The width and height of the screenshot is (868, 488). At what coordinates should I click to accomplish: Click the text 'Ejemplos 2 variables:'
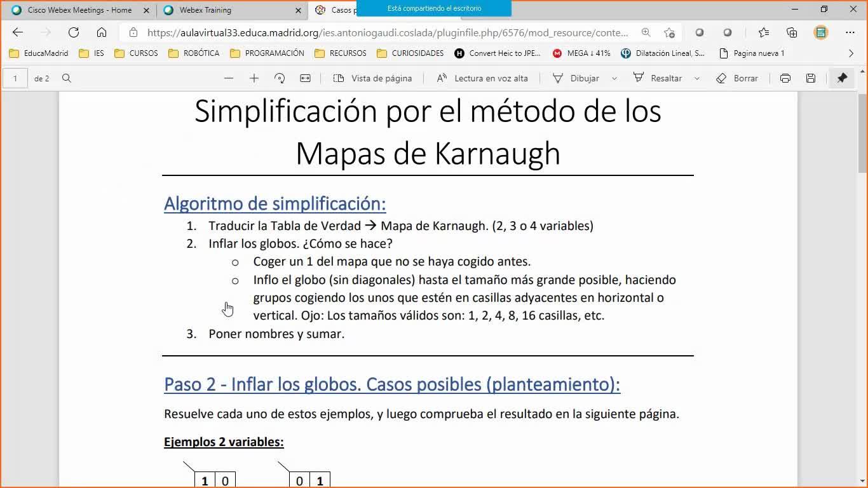coord(224,442)
